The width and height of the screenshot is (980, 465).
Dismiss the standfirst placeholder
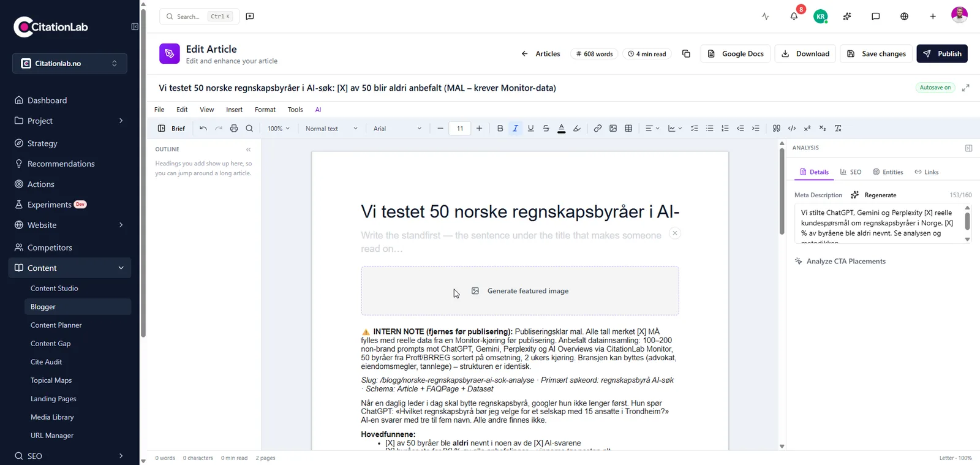(x=674, y=233)
